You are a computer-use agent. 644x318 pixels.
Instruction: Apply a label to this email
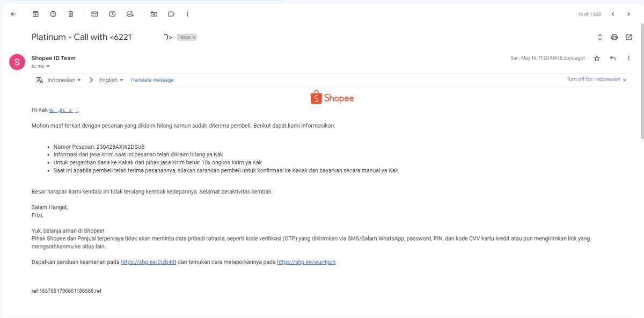click(x=171, y=14)
